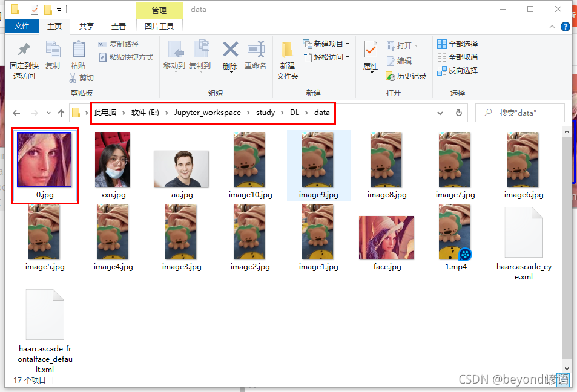Screen dimensions: 577x392
Task: Open the address bar history dropdown
Action: pos(440,113)
